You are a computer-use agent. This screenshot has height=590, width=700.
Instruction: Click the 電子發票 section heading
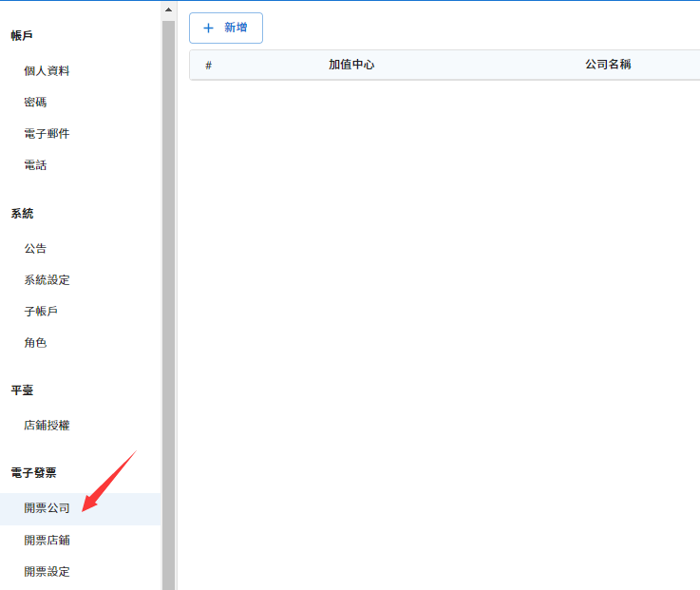point(33,473)
